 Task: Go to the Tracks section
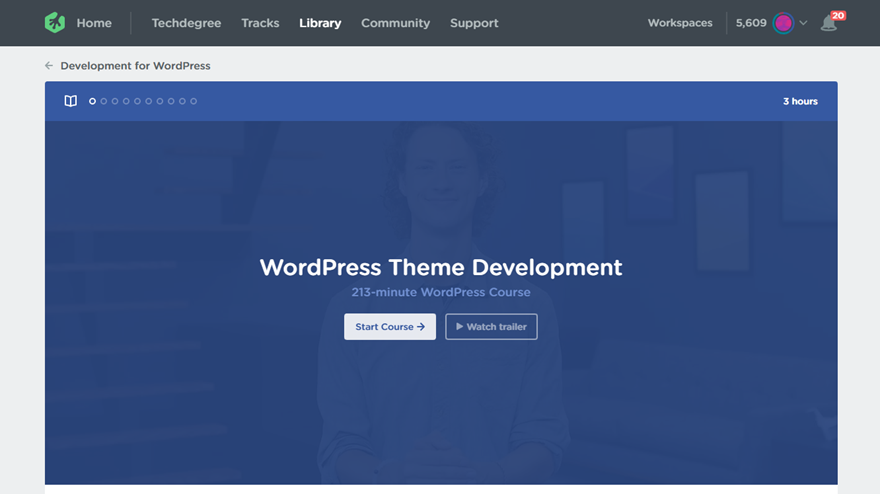pos(260,23)
